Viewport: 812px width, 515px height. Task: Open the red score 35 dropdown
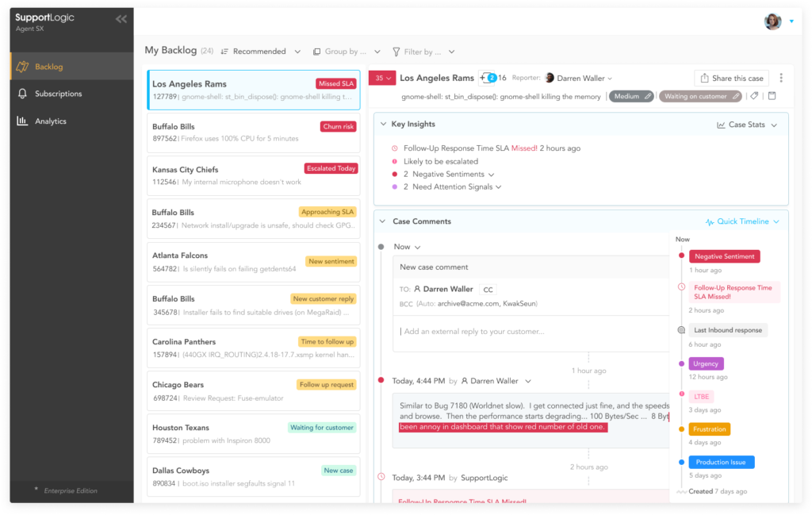[x=382, y=78]
